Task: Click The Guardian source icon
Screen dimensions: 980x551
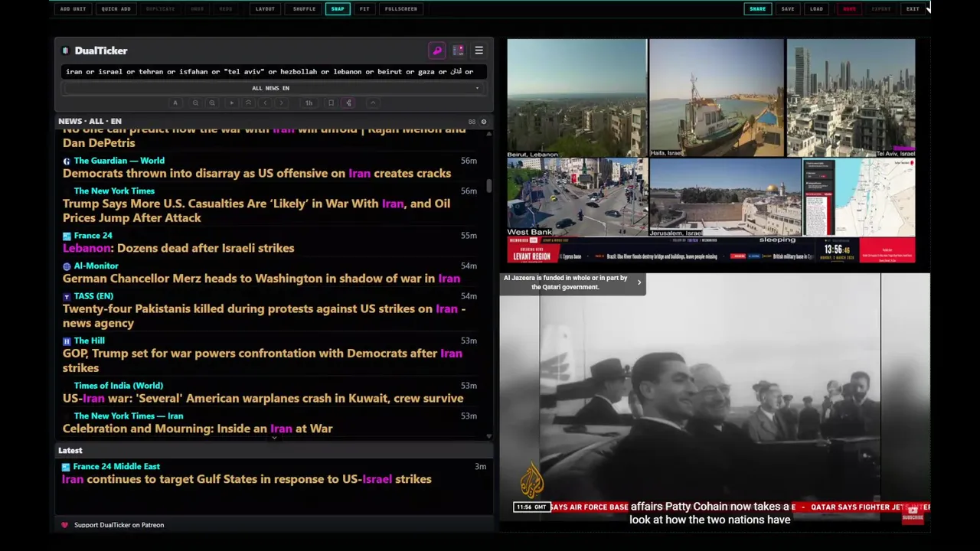Action: (67, 161)
